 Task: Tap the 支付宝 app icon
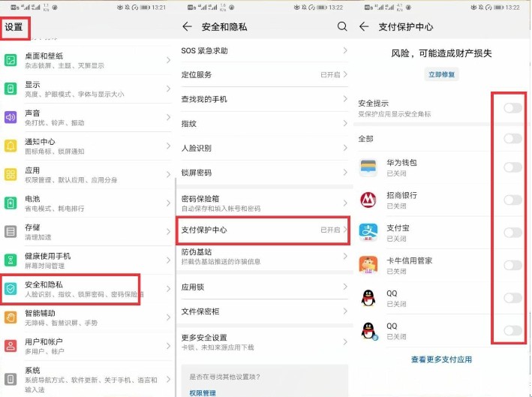point(368,232)
